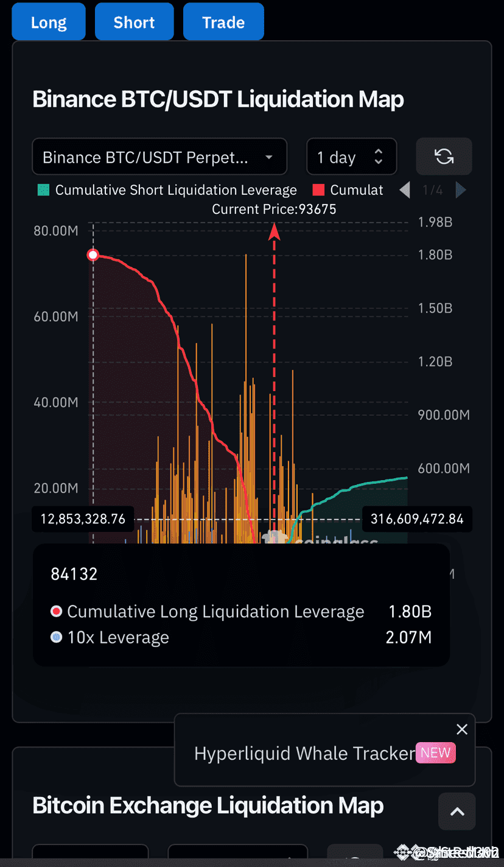Go to previous legend page arrow
The width and height of the screenshot is (504, 867).
coord(405,190)
